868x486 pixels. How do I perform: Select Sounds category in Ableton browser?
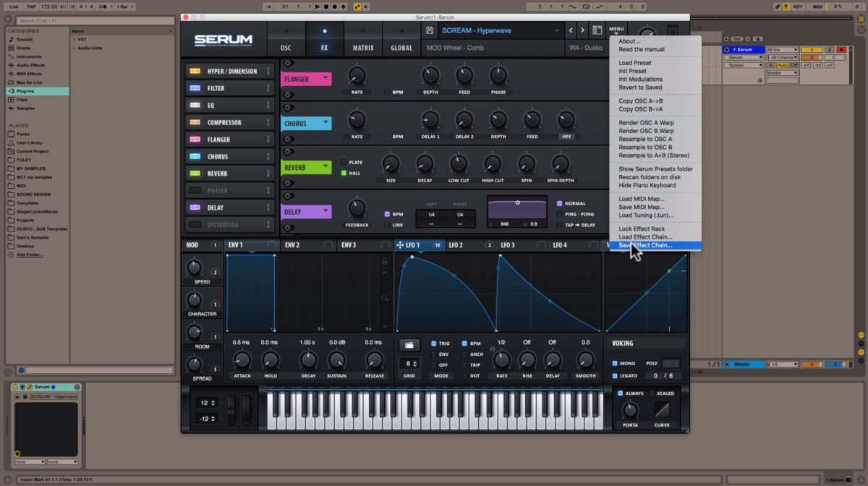pyautogui.click(x=25, y=39)
